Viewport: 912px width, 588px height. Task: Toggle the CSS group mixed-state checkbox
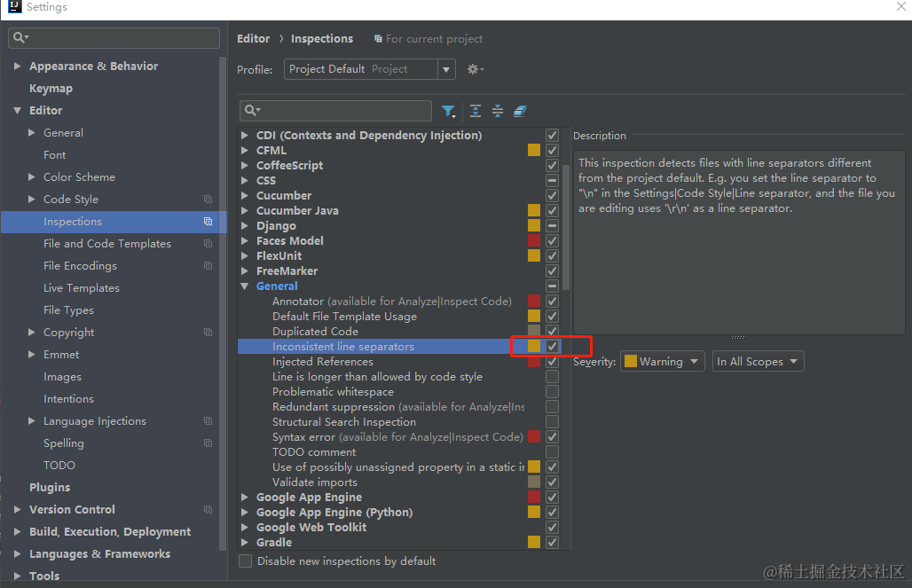(552, 180)
